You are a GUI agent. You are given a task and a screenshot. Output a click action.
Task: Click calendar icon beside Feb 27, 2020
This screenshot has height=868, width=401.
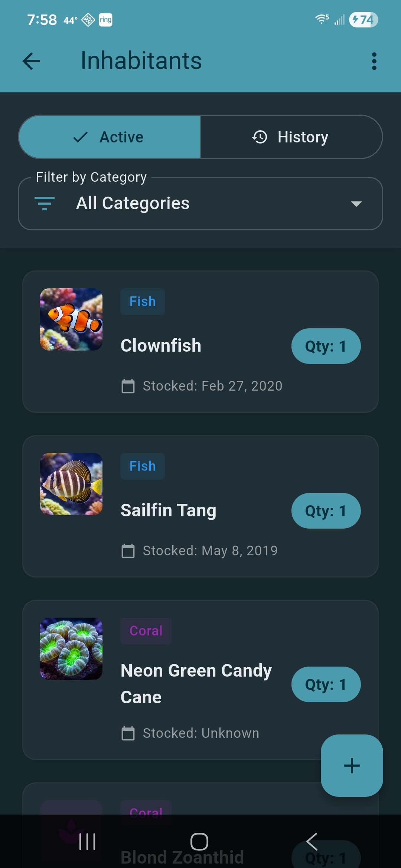[x=128, y=386]
